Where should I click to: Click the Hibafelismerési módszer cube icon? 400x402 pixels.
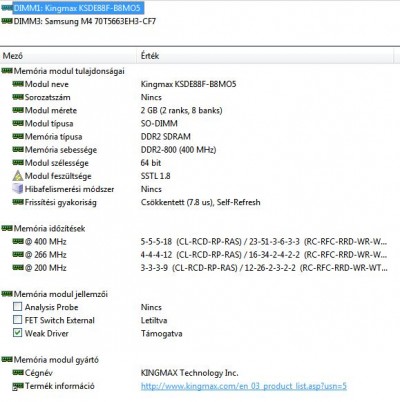(18, 189)
